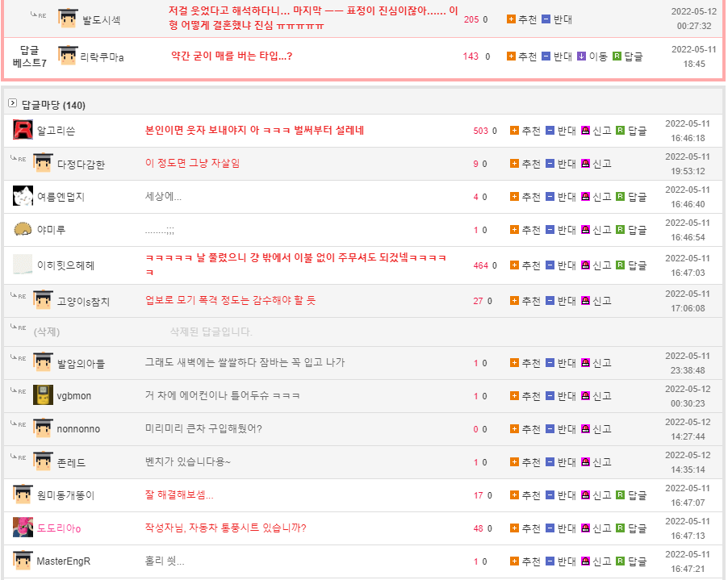Reply to 리락쿠마a via 답글 icon
The image size is (728, 580).
(x=617, y=56)
